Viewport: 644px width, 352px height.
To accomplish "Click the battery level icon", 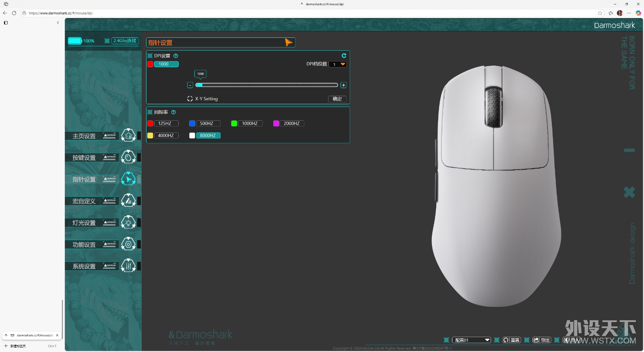I will (75, 41).
